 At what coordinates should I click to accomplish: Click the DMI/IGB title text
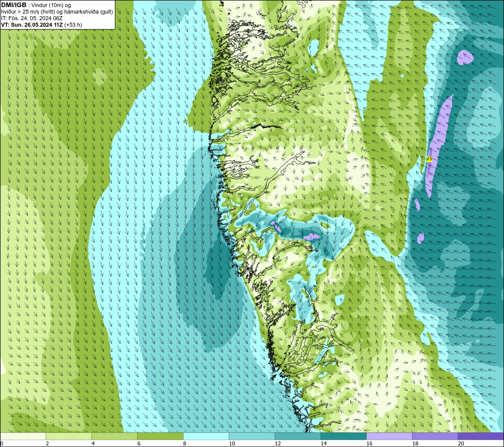tap(14, 5)
